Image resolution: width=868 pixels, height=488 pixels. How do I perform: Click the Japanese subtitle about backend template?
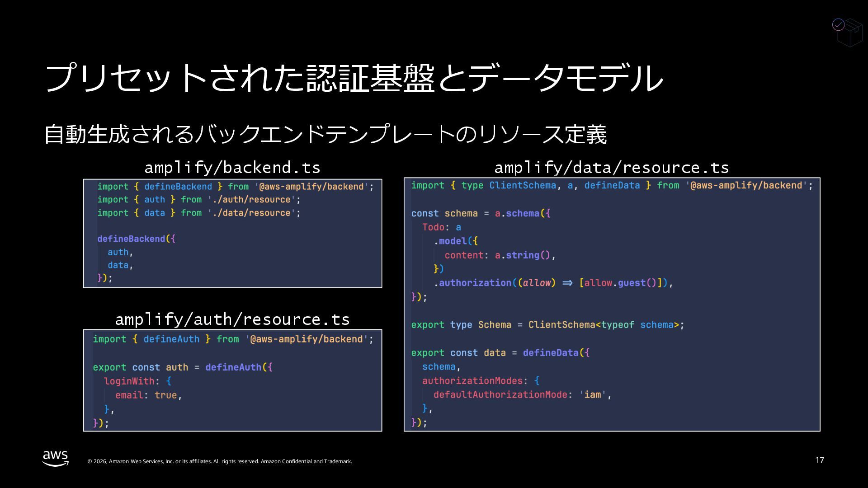(325, 134)
